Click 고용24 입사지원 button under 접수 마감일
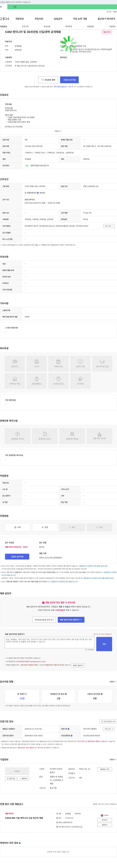 coord(17,557)
